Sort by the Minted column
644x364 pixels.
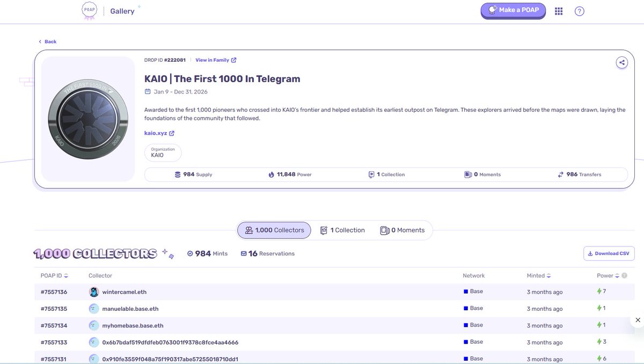click(x=539, y=275)
